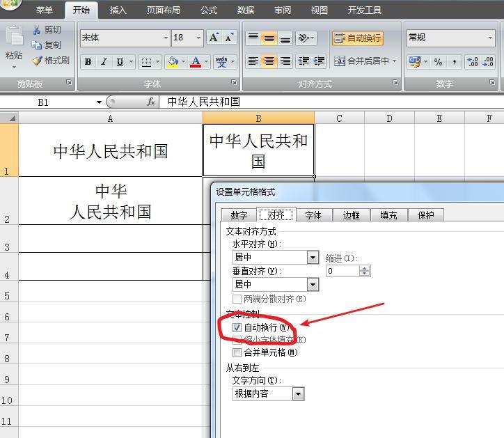Expand 合并后居中 merge dropdown arrow
Image resolution: width=504 pixels, height=438 pixels.
[x=395, y=61]
